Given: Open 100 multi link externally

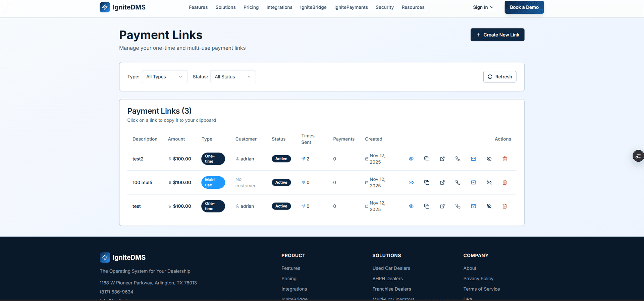Looking at the screenshot, I should coord(442,183).
